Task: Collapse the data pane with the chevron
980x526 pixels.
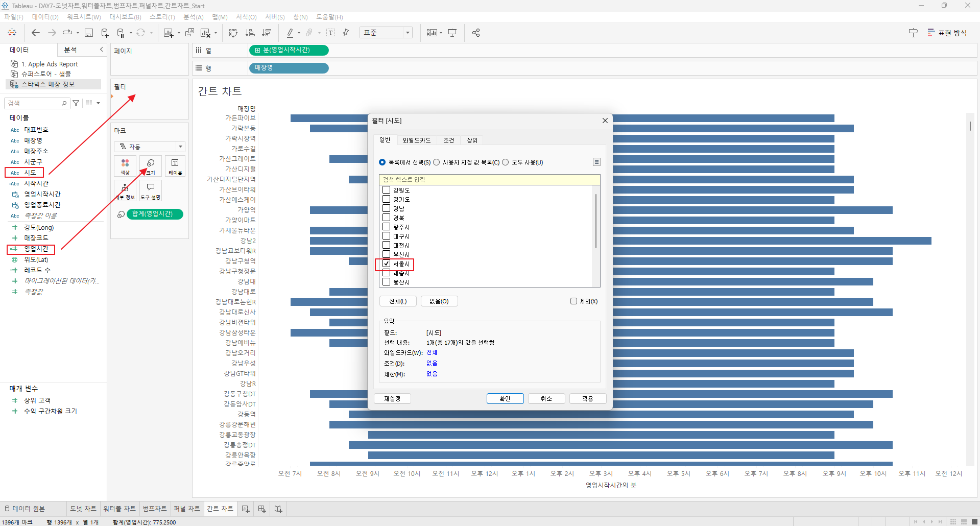Action: (101, 50)
